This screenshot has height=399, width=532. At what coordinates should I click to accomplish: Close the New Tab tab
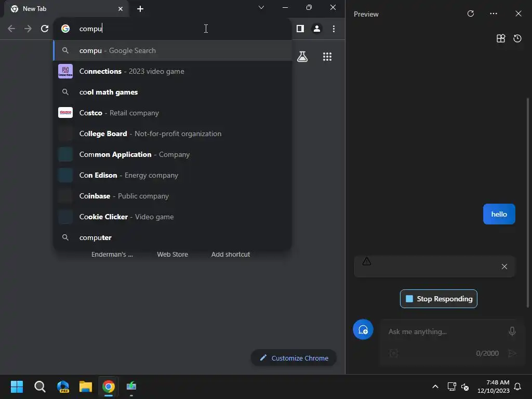click(x=120, y=9)
